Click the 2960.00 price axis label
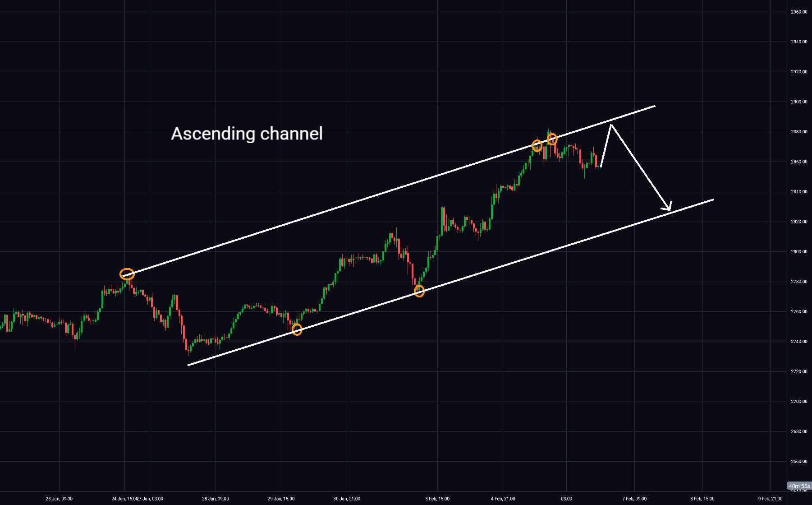 click(x=799, y=12)
